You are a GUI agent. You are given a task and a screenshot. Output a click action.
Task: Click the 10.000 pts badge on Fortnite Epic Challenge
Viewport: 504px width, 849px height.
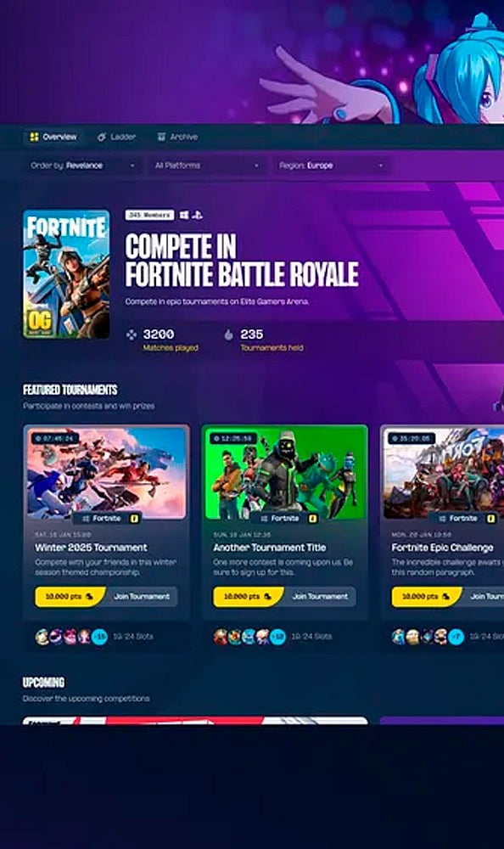[x=426, y=596]
